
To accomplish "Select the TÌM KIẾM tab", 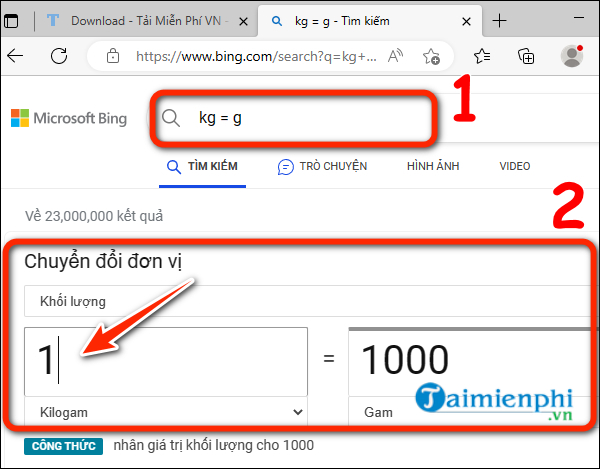I will pyautogui.click(x=202, y=166).
